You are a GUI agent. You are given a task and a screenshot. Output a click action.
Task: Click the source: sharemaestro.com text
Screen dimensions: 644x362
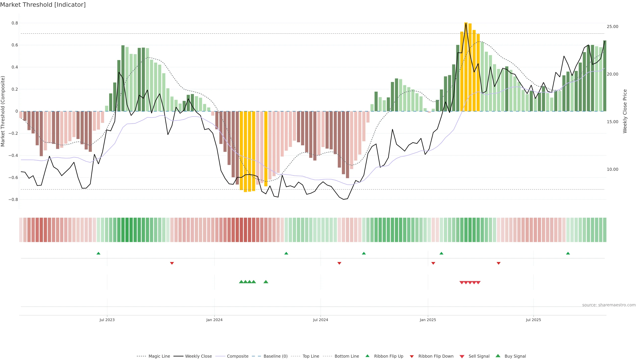[x=609, y=305]
